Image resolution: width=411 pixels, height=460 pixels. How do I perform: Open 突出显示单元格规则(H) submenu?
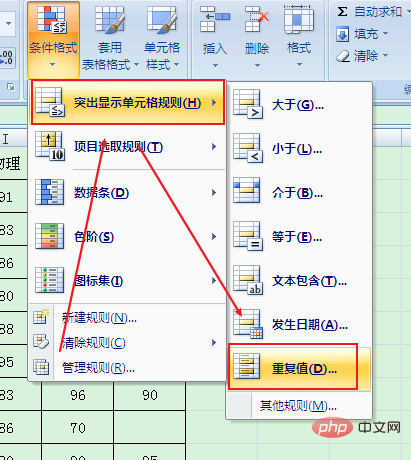[128, 102]
